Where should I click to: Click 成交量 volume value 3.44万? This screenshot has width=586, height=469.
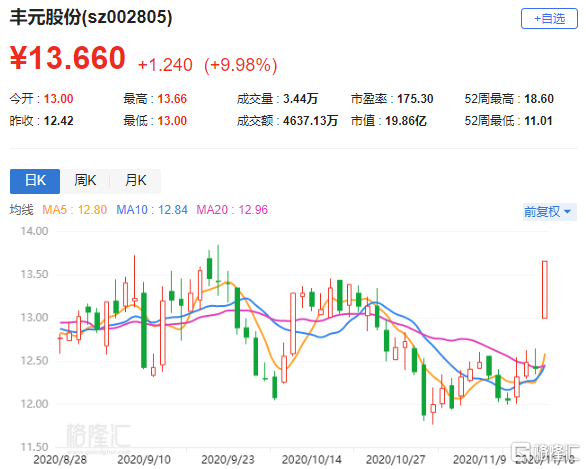[300, 99]
